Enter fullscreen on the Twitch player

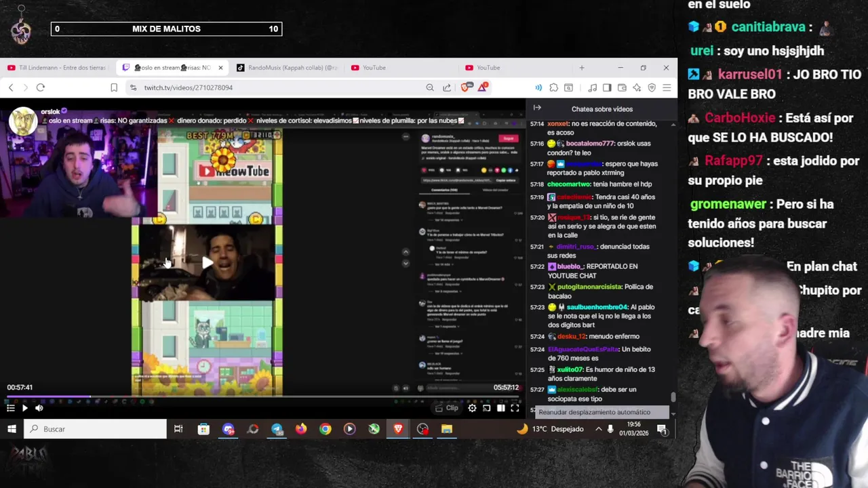pos(515,408)
